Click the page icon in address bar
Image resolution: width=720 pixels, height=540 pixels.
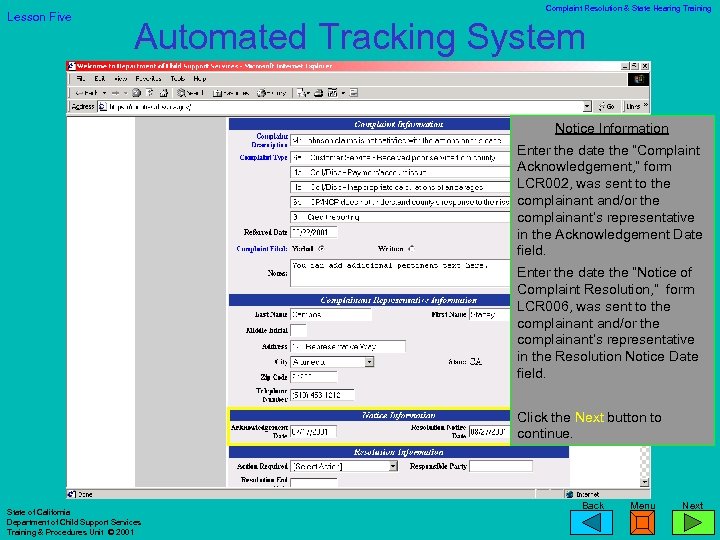103,107
